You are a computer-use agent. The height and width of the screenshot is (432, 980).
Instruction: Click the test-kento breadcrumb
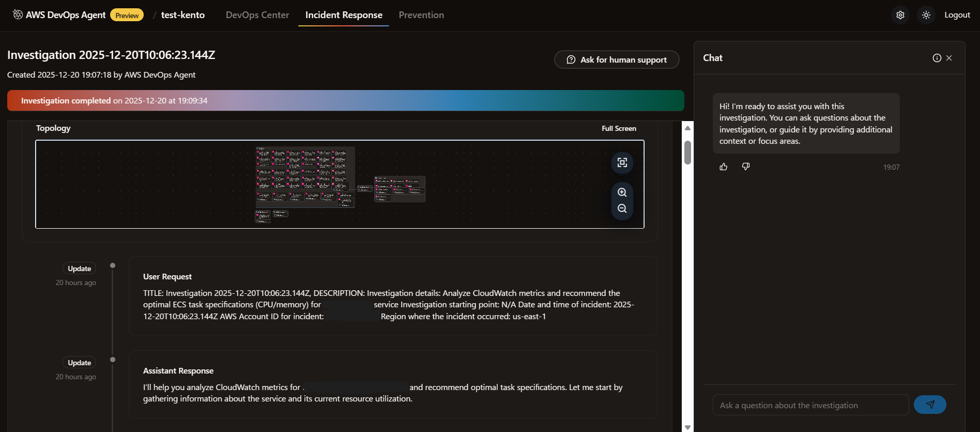183,15
